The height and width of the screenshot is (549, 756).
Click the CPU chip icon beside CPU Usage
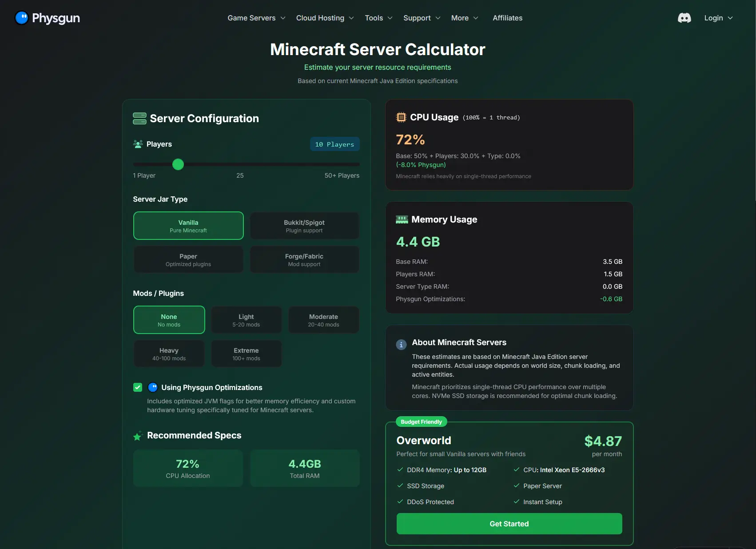[401, 117]
